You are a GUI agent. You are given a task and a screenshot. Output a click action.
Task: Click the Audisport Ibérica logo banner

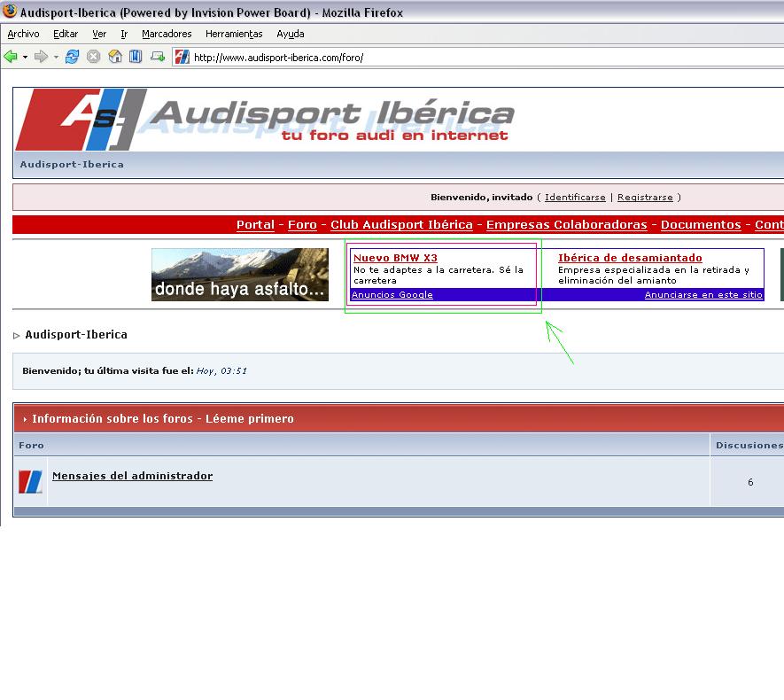(265, 119)
